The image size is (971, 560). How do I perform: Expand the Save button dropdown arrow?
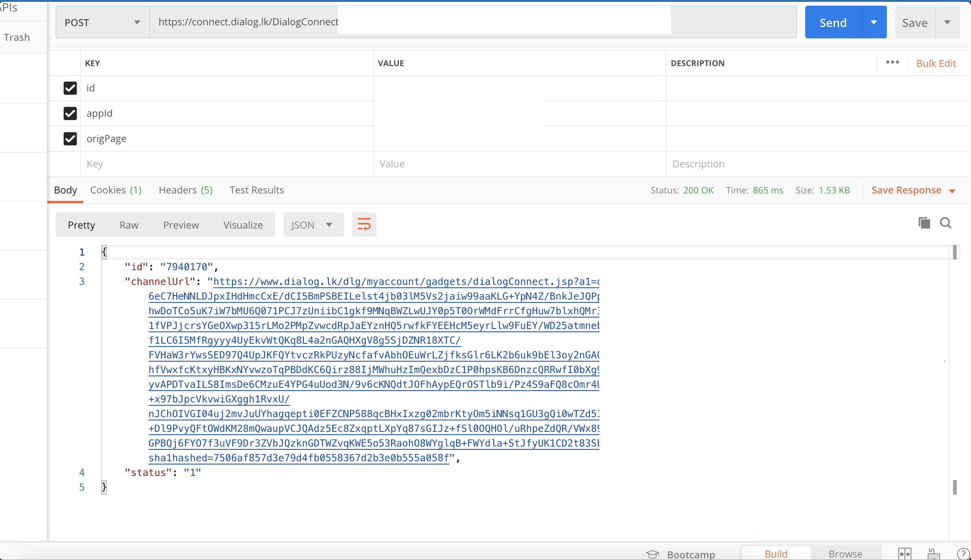pos(947,22)
